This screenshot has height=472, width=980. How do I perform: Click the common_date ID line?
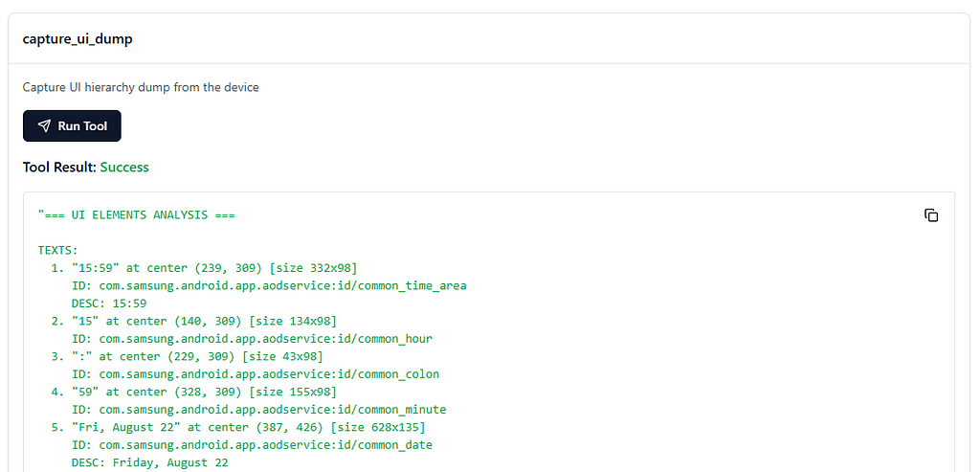tap(252, 444)
